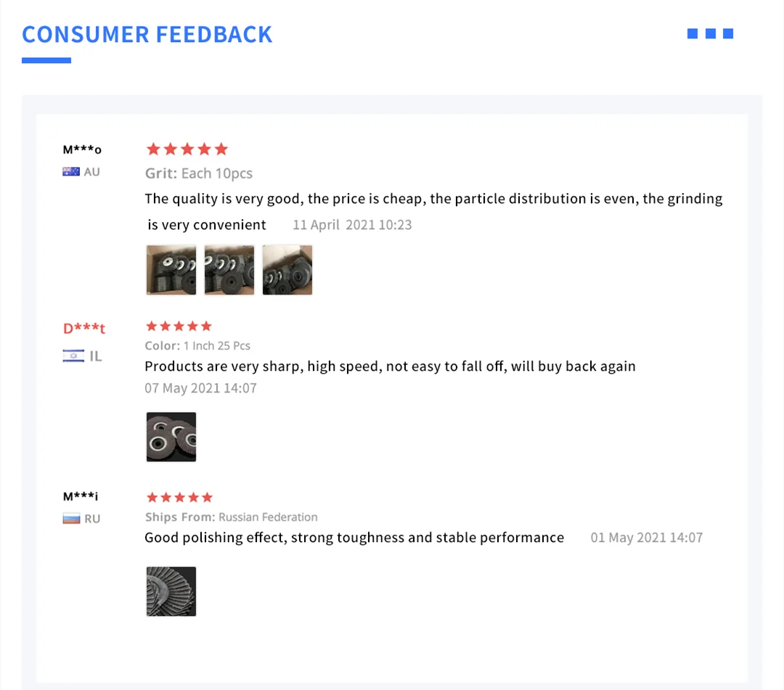Viewport: 784px width, 690px height.
Task: Click the username M***i
Action: click(81, 497)
